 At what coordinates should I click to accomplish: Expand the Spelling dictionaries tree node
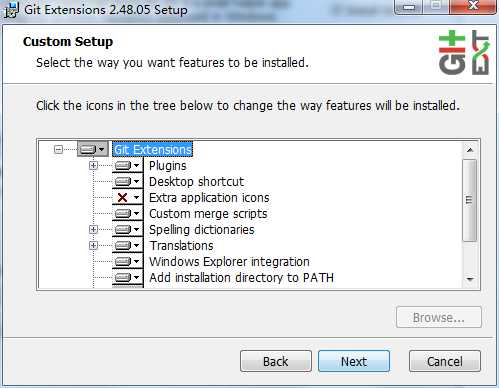pyautogui.click(x=93, y=229)
